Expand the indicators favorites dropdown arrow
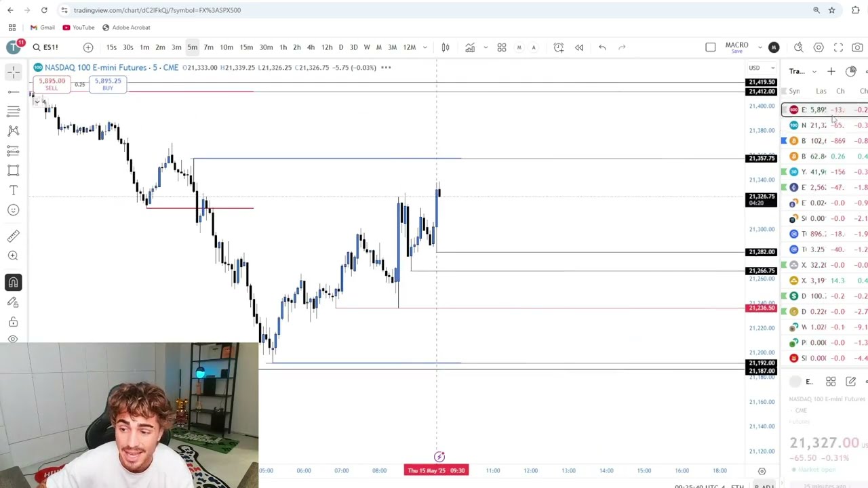This screenshot has height=488, width=868. (486, 47)
